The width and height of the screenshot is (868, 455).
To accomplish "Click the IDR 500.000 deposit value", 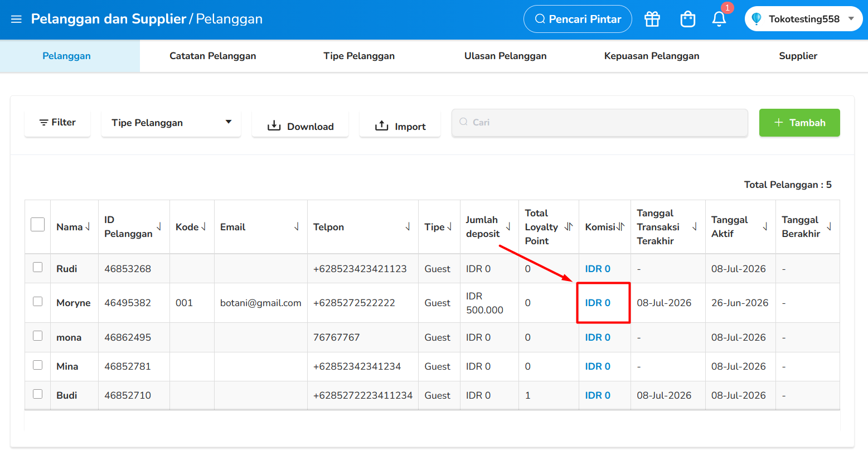I will tap(484, 303).
